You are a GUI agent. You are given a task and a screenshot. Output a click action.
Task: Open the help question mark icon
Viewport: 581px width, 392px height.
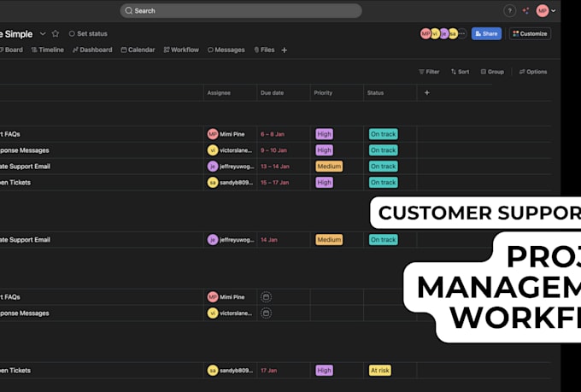coord(509,11)
